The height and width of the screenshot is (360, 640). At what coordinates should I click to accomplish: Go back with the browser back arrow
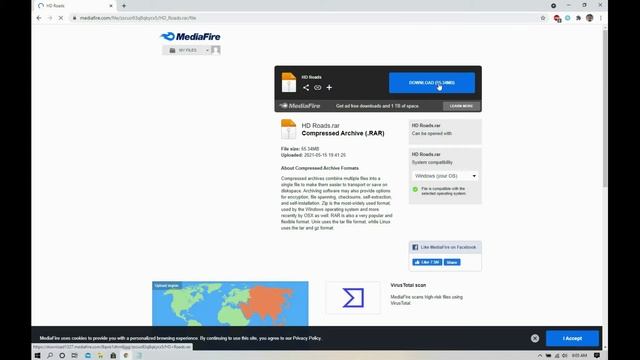tap(39, 18)
